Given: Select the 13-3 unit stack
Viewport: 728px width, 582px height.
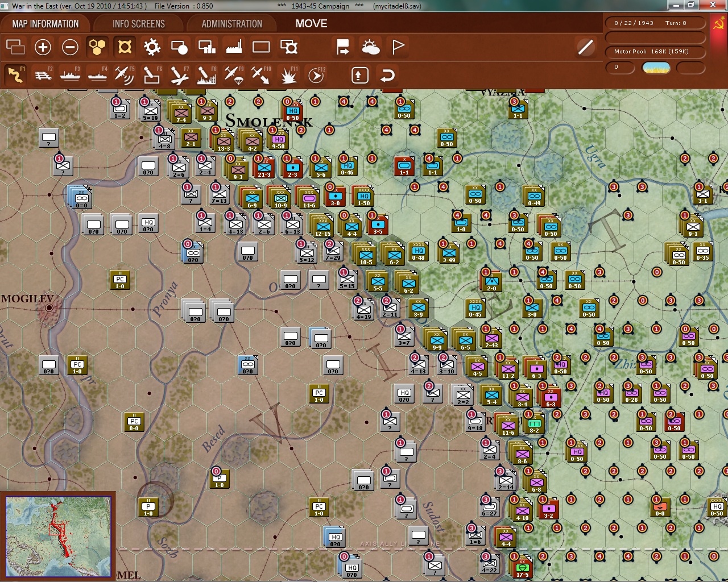Looking at the screenshot, I should tap(224, 141).
